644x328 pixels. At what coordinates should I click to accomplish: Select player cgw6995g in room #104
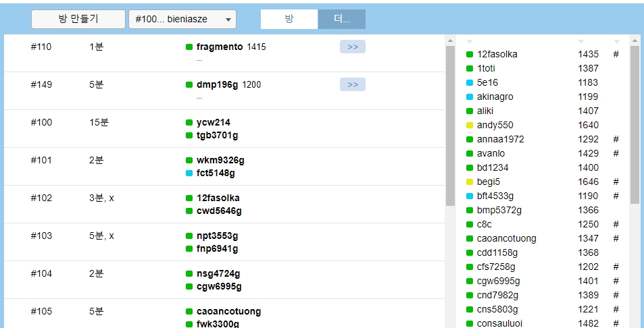tap(219, 287)
